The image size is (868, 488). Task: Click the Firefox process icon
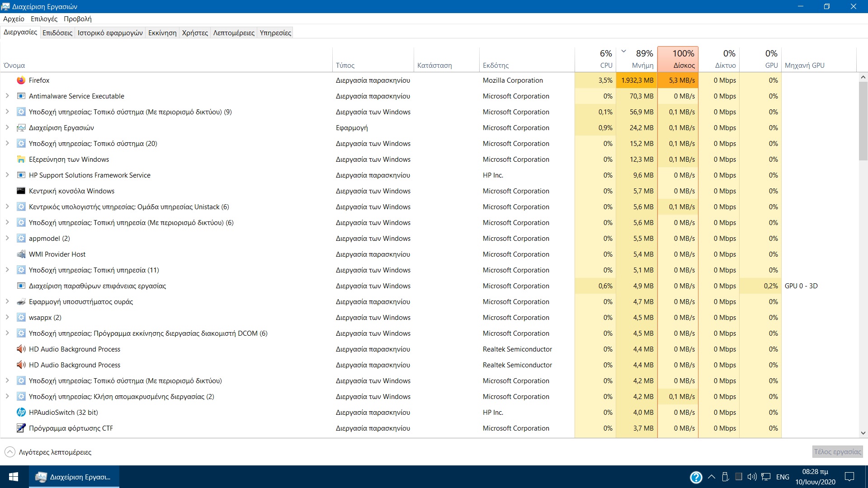click(x=21, y=80)
